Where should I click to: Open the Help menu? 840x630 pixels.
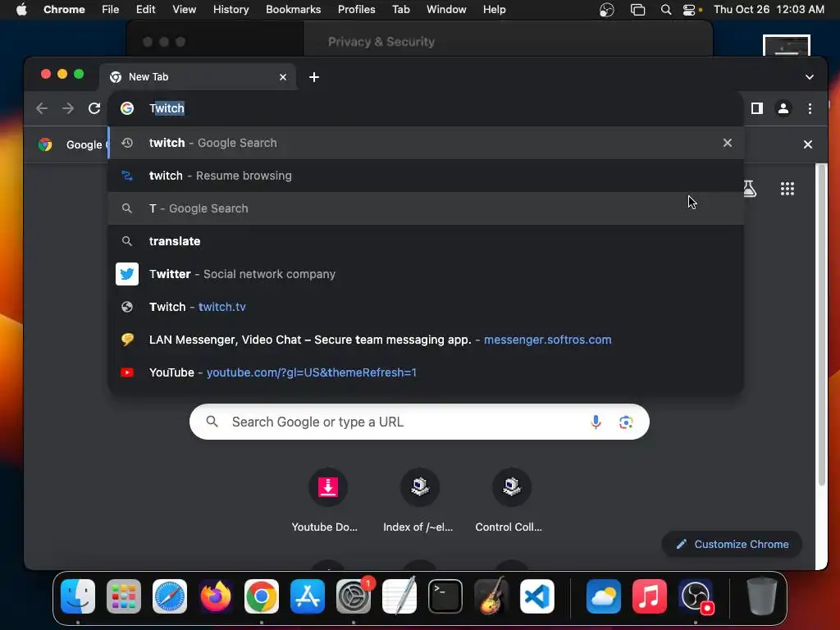494,10
